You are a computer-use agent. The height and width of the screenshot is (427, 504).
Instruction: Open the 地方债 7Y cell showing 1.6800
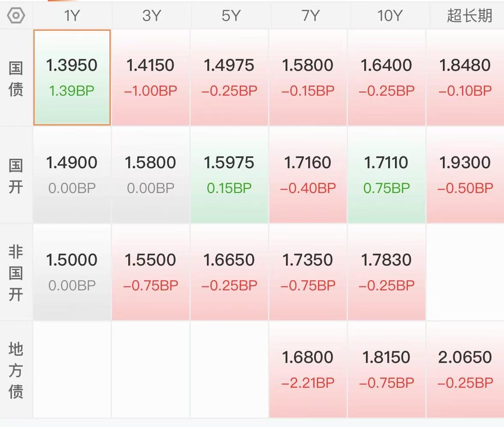coord(308,369)
